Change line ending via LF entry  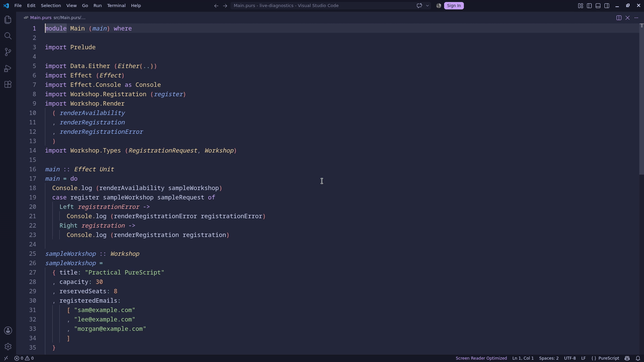coord(583,358)
